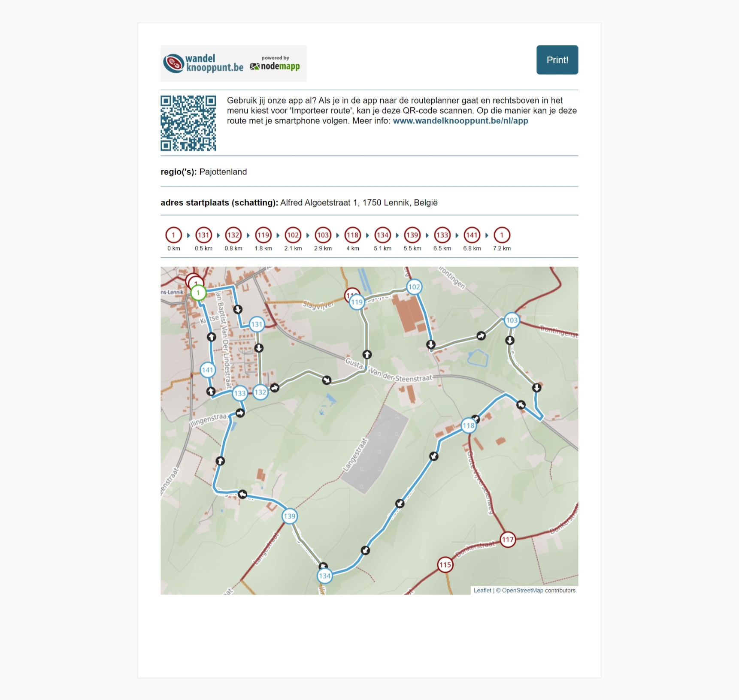
Task: Click the 2.9 km distance label
Action: point(323,248)
